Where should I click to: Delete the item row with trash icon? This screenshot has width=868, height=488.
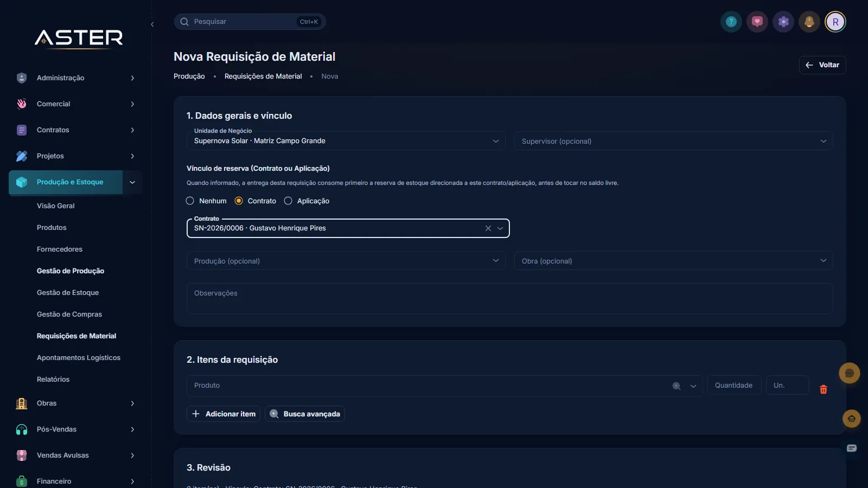(x=824, y=389)
